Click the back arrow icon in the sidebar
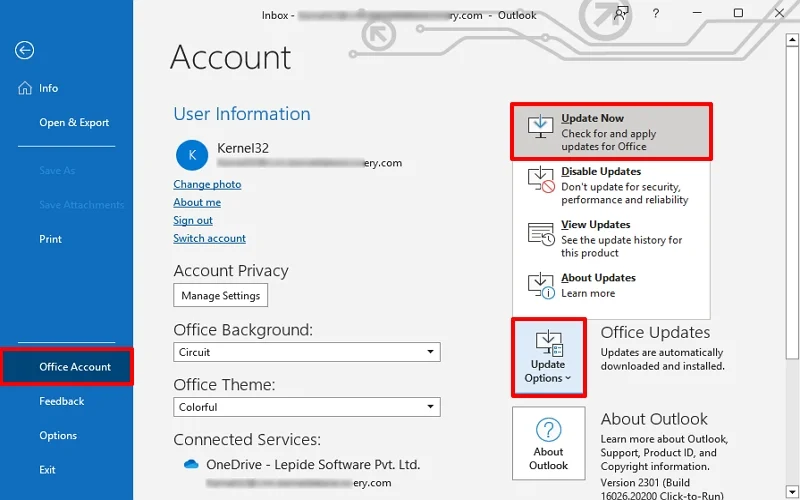Viewport: 800px width, 500px height. click(x=24, y=50)
